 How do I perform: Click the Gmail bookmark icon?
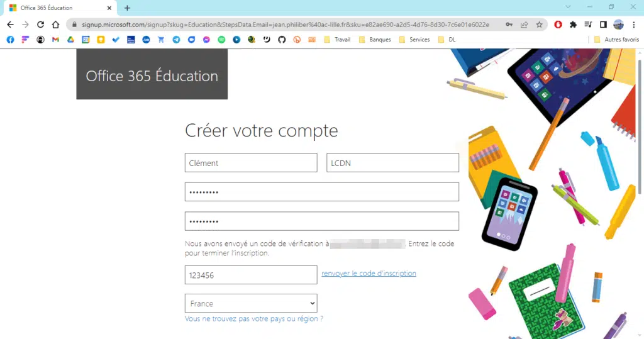coord(55,40)
